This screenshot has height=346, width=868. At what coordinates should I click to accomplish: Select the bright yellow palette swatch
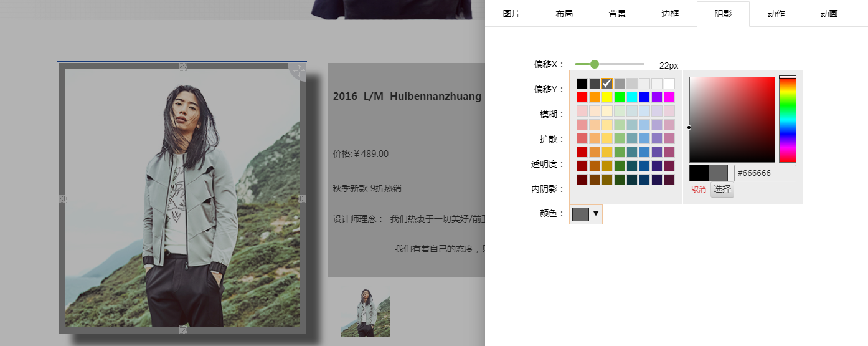607,97
